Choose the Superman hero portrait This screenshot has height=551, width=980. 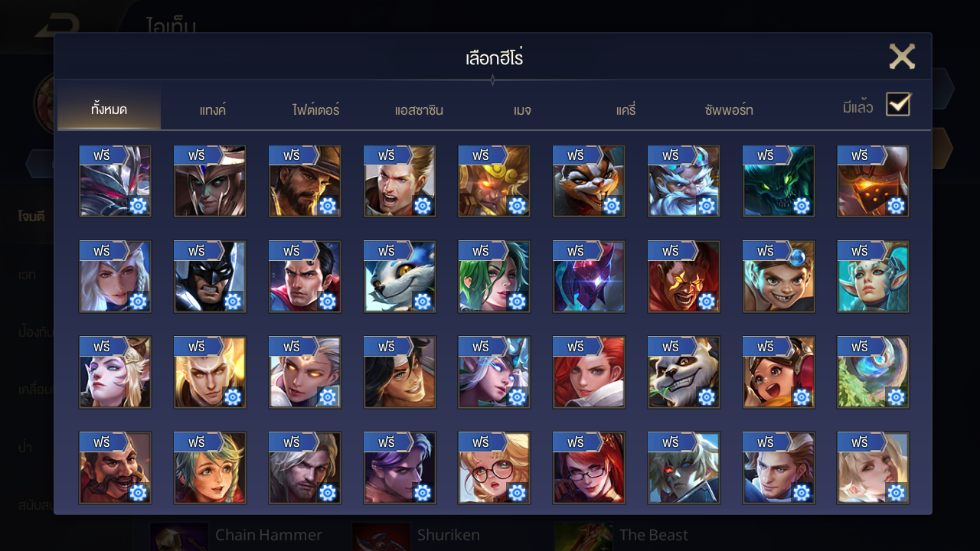click(x=305, y=276)
